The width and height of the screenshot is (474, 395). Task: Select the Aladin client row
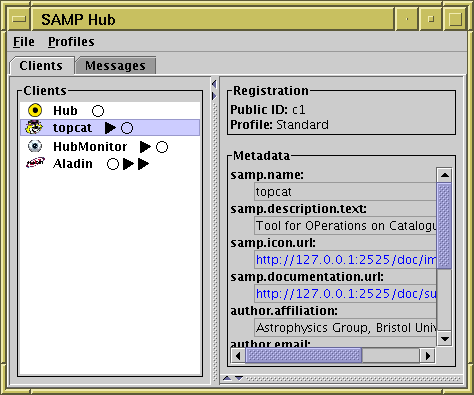tap(110, 164)
